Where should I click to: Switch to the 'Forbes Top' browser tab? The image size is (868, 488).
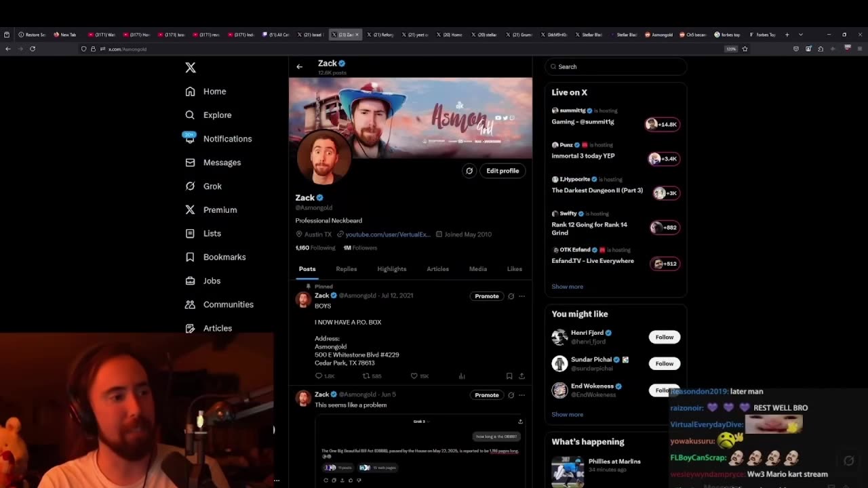tap(762, 35)
